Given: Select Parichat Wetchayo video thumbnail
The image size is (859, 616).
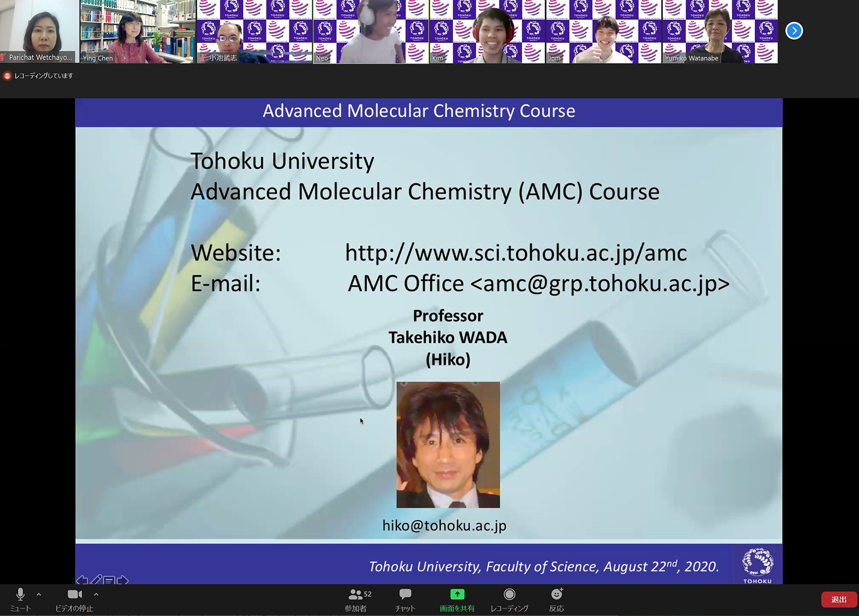Looking at the screenshot, I should pos(39,31).
